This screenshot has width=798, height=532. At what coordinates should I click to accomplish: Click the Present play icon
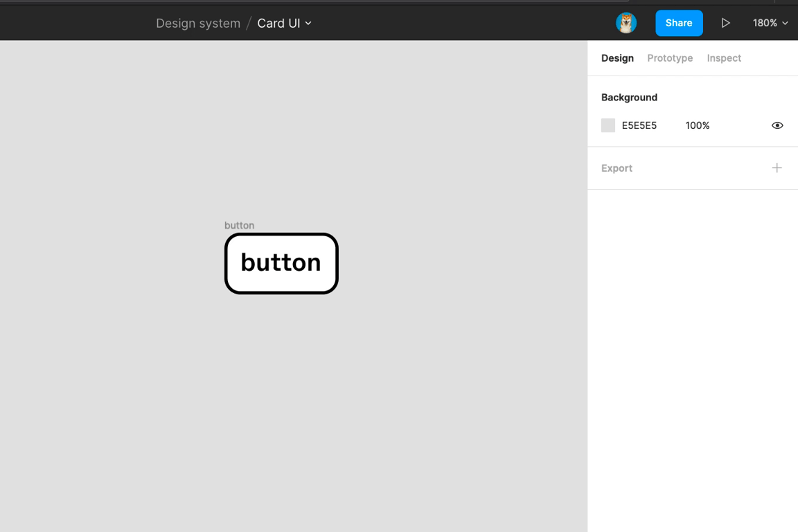[725, 23]
